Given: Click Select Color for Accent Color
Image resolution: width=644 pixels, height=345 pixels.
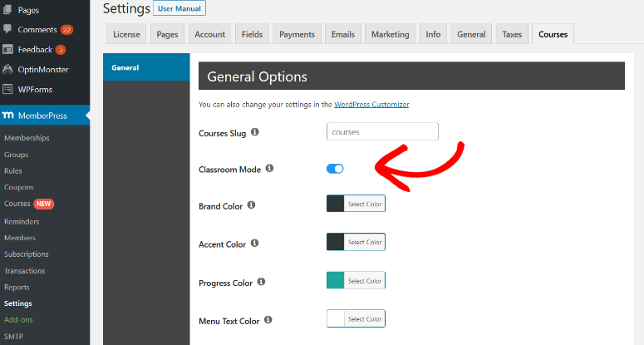Looking at the screenshot, I should click(x=365, y=242).
